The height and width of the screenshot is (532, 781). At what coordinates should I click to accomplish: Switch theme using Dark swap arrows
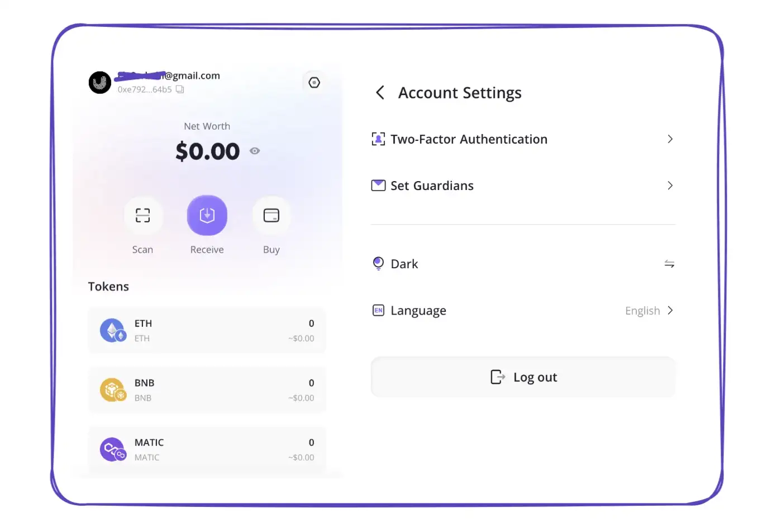coord(669,264)
